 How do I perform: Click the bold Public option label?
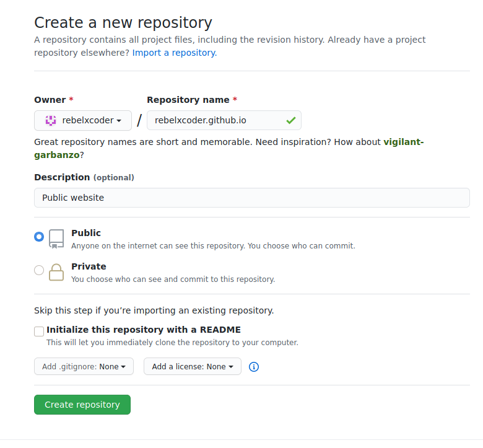click(x=86, y=233)
